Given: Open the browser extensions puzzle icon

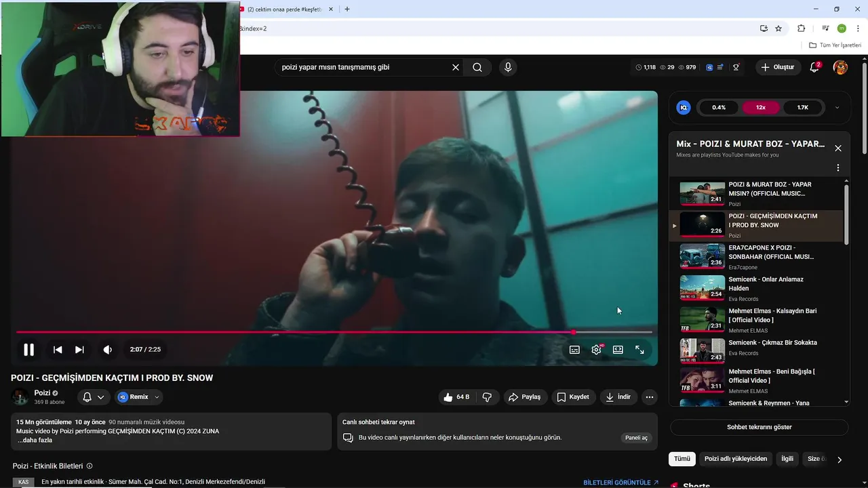Looking at the screenshot, I should click(x=801, y=28).
